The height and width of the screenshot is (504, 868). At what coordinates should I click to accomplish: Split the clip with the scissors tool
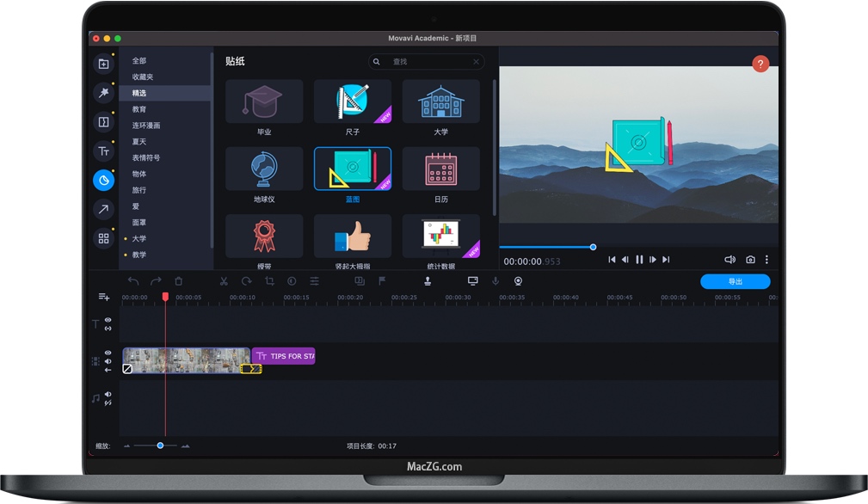224,281
